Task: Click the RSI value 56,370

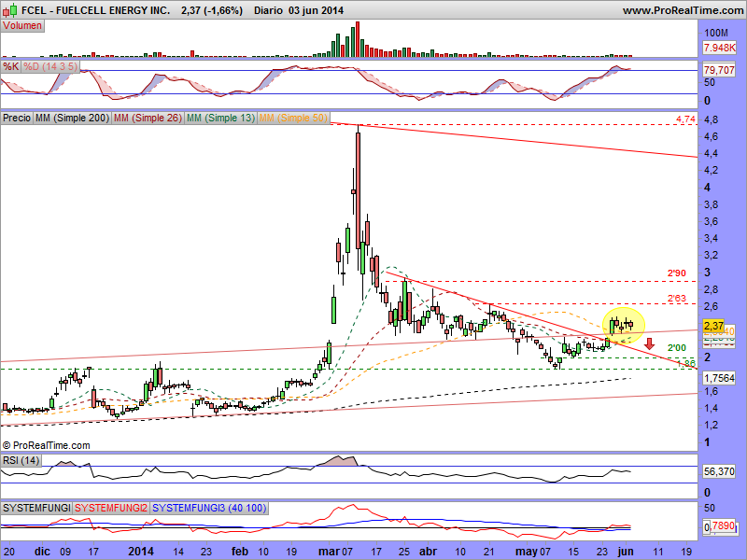Action: (719, 471)
